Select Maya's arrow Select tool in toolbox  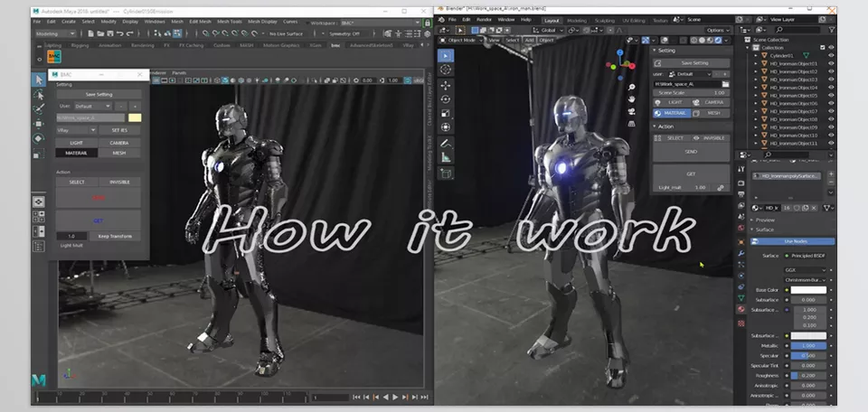click(39, 80)
